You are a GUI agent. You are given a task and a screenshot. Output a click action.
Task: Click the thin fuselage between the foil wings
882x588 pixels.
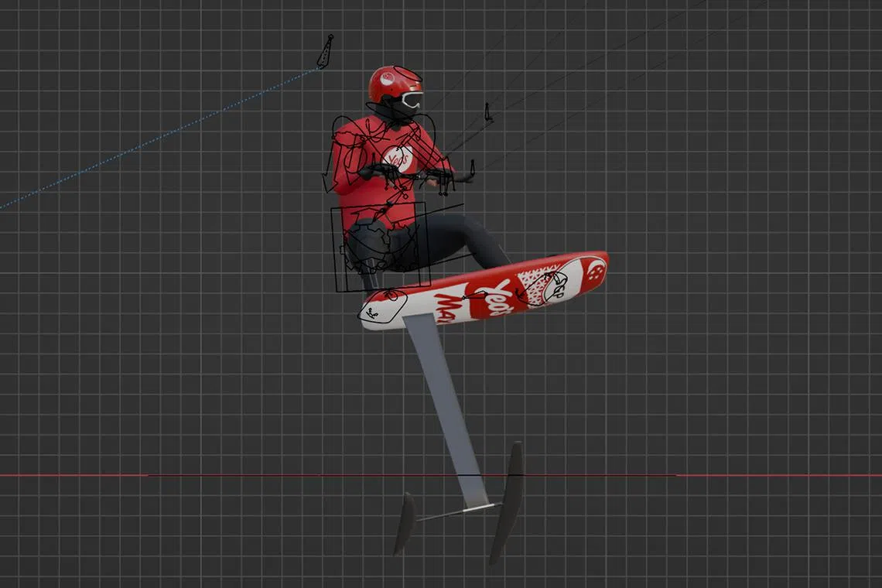[456, 512]
